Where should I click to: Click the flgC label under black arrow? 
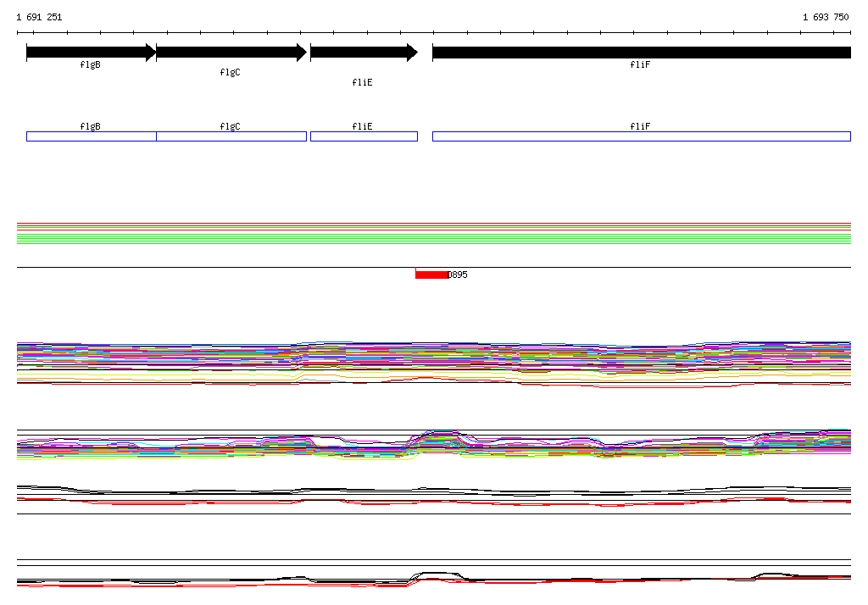click(230, 73)
